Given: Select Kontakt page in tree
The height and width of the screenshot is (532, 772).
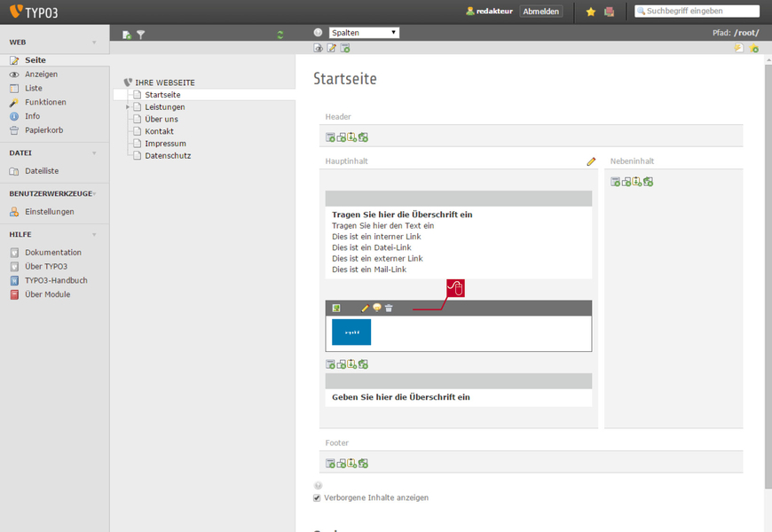Looking at the screenshot, I should pos(159,131).
